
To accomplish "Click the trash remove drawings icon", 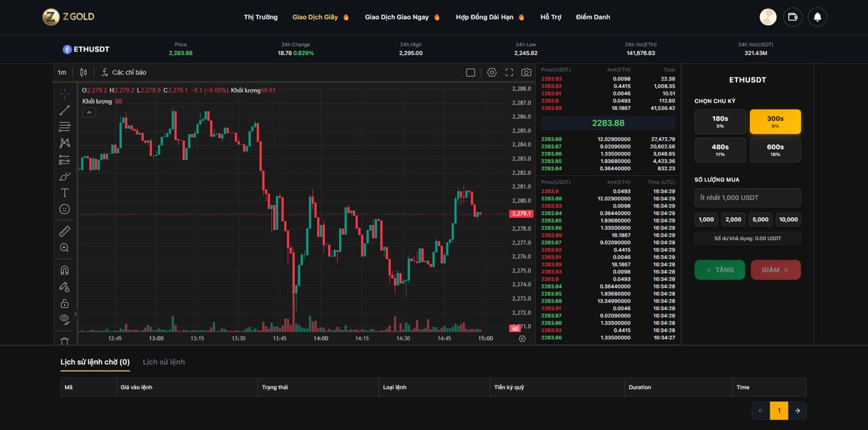I will point(64,341).
